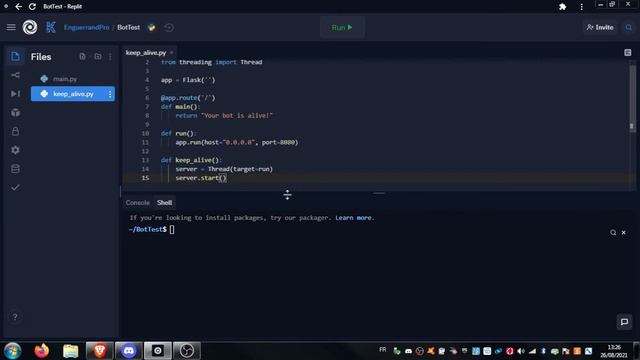
Task: Open the search icon next to Invite
Action: coord(629,27)
